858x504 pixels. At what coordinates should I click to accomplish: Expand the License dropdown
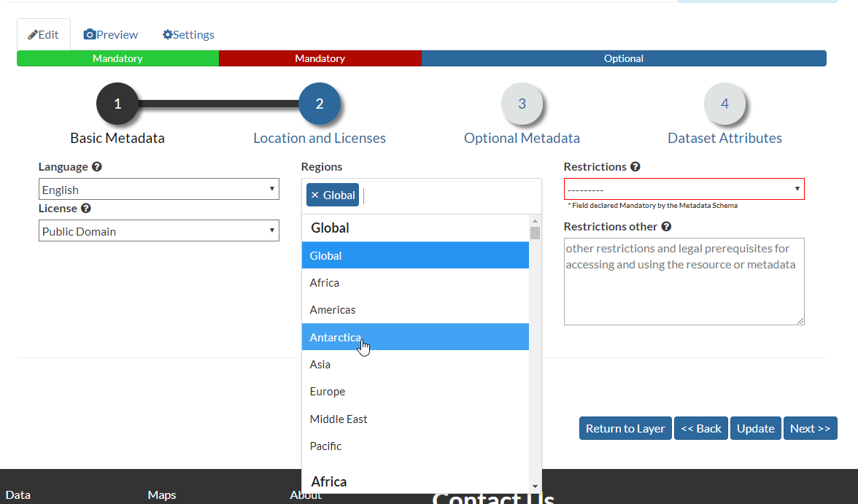[158, 230]
